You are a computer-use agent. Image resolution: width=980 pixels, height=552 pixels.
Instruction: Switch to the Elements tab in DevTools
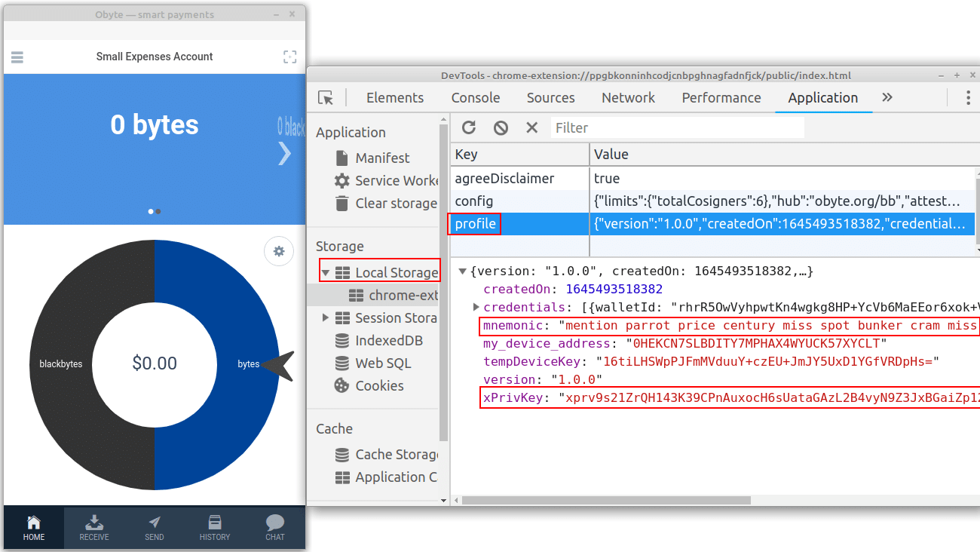point(395,98)
